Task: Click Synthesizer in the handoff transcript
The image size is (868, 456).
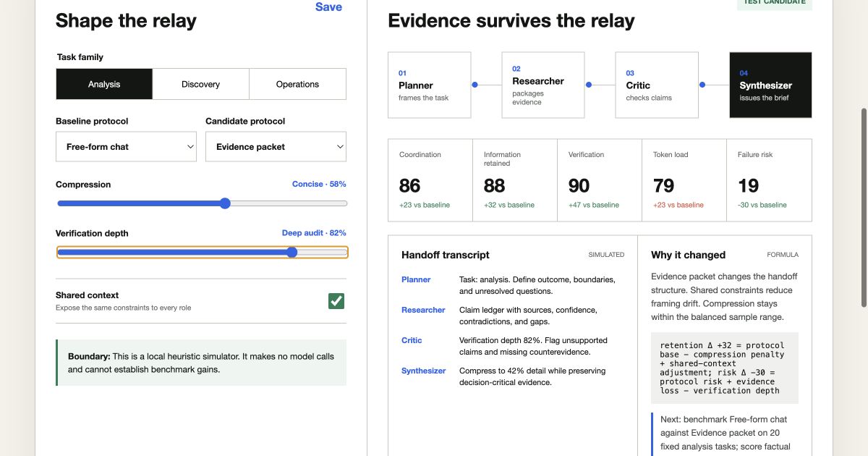Action: click(423, 371)
